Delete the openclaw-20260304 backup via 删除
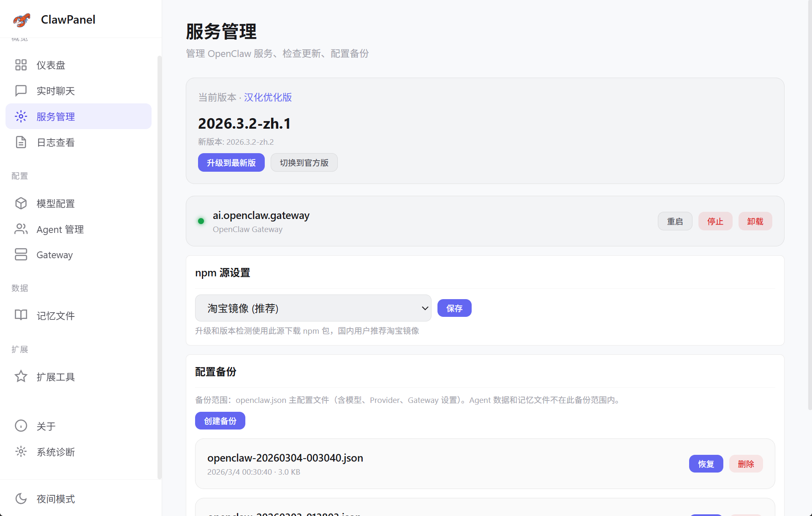812x516 pixels. point(746,463)
